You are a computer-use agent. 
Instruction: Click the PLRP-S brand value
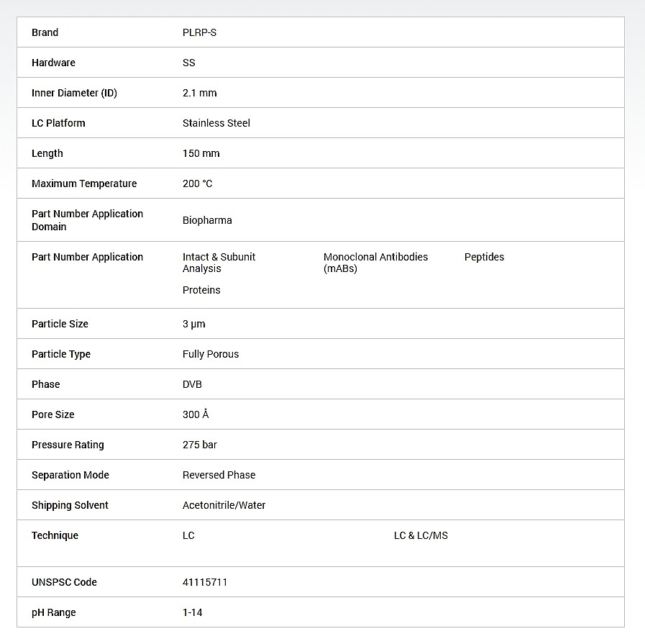199,32
